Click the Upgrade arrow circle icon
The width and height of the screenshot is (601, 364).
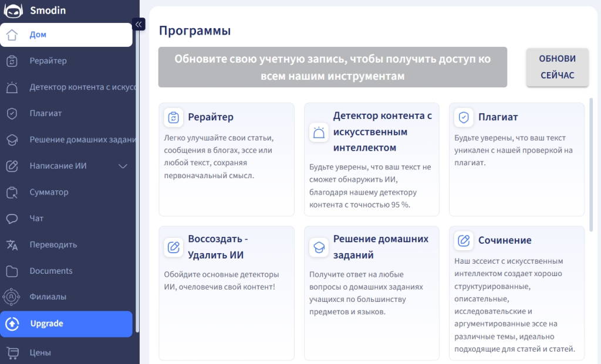[x=12, y=324]
